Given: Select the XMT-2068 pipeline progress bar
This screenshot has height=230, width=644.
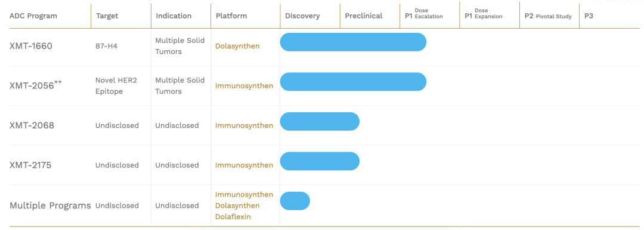Looking at the screenshot, I should point(320,121).
